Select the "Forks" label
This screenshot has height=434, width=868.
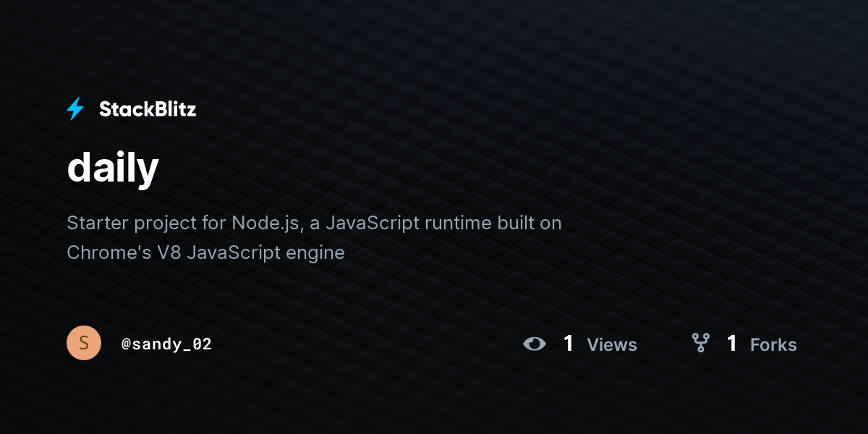point(773,345)
